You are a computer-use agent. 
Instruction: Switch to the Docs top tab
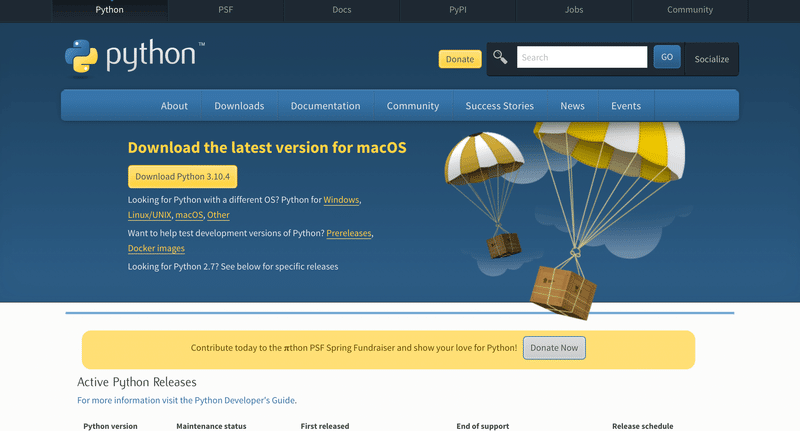[341, 10]
